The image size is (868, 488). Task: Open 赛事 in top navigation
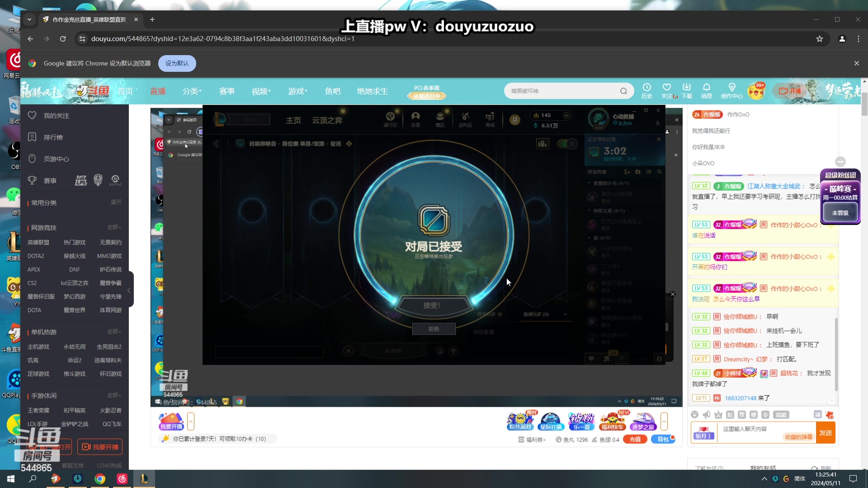click(x=226, y=91)
